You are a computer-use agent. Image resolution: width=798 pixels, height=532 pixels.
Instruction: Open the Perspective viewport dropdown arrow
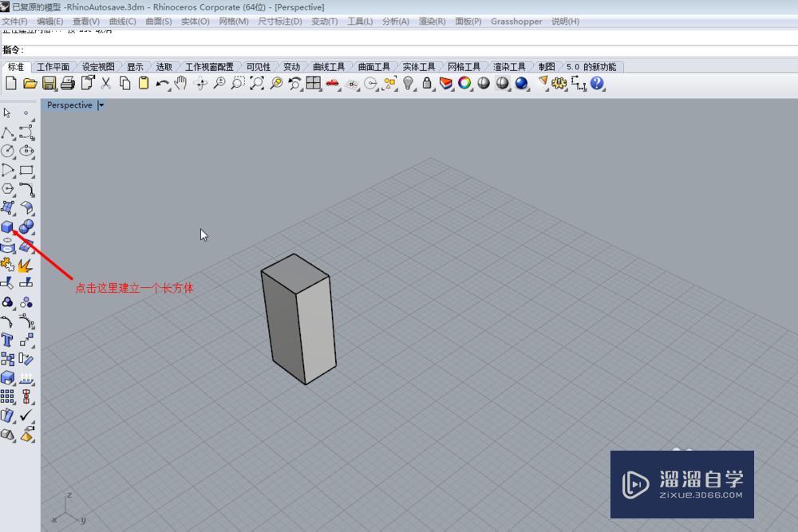pyautogui.click(x=101, y=105)
